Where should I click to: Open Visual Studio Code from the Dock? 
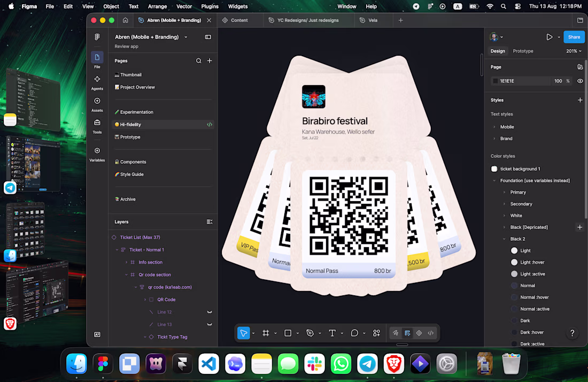click(x=209, y=364)
